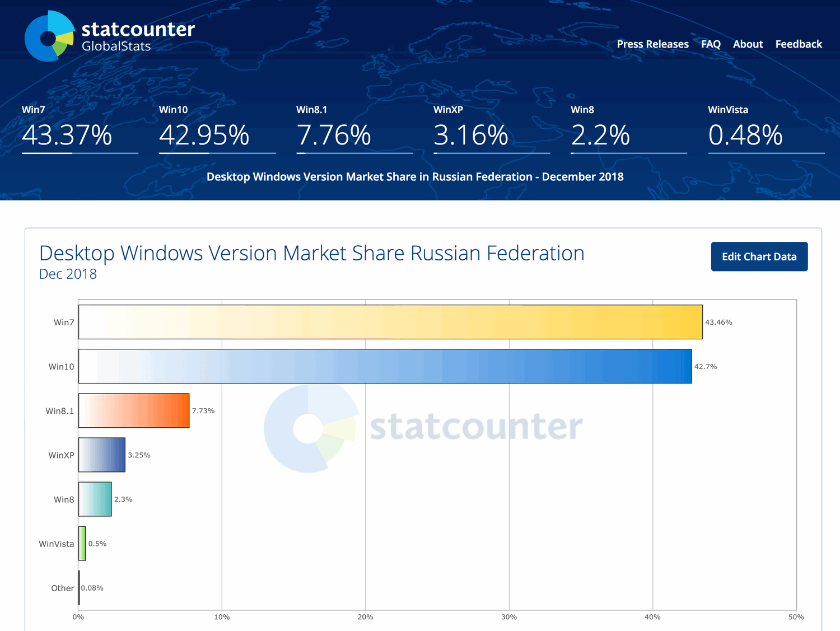840x631 pixels.
Task: Open the Feedback page
Action: 799,44
